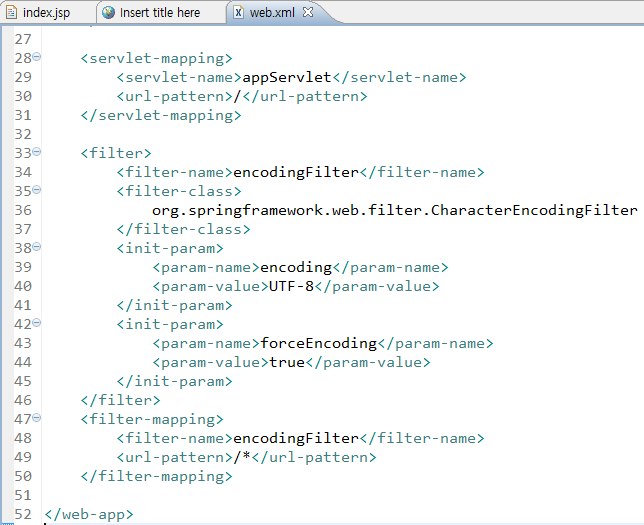Image resolution: width=644 pixels, height=525 pixels.
Task: Click the index.jsp file icon
Action: [11, 13]
